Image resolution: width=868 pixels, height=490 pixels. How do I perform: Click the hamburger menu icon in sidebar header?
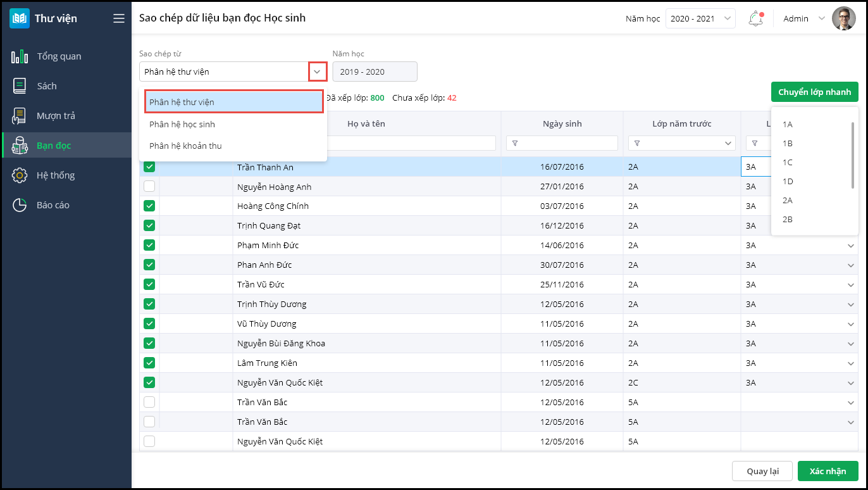pos(119,18)
